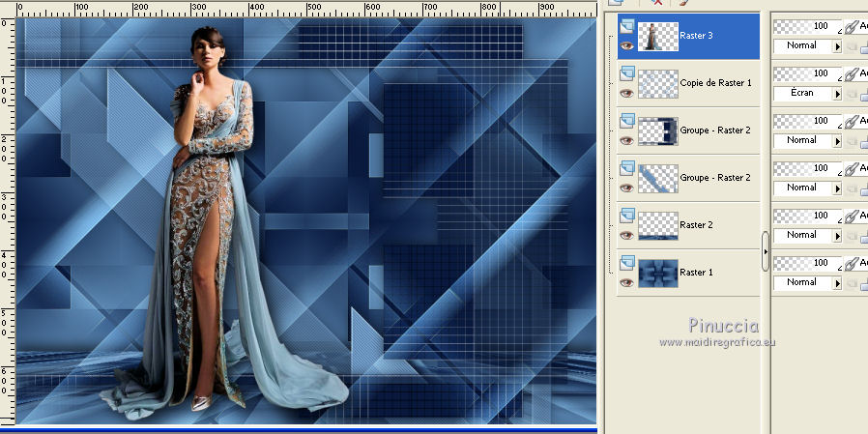Viewport: 868px width, 434px height.
Task: Toggle the layer link icon for Raster 2
Action: point(852,216)
